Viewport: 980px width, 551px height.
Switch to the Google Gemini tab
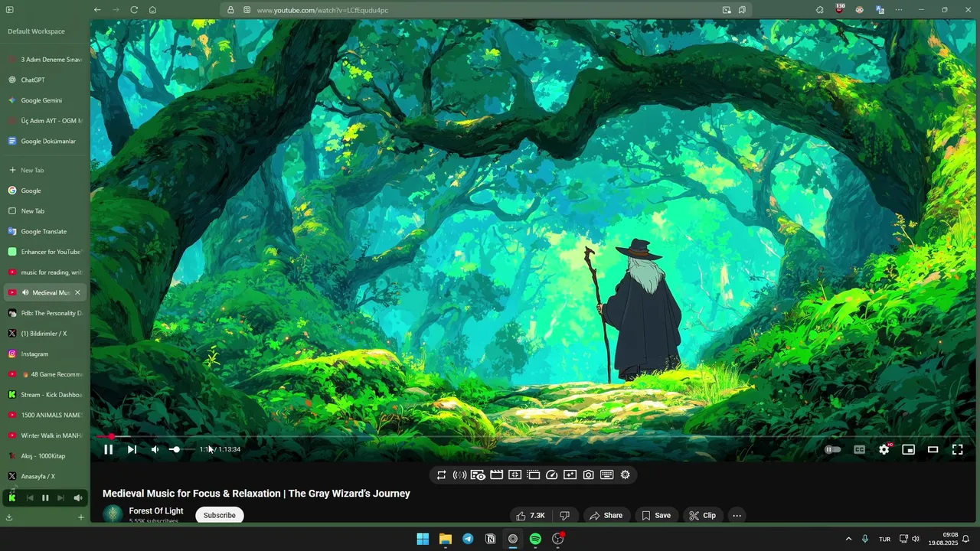44,100
